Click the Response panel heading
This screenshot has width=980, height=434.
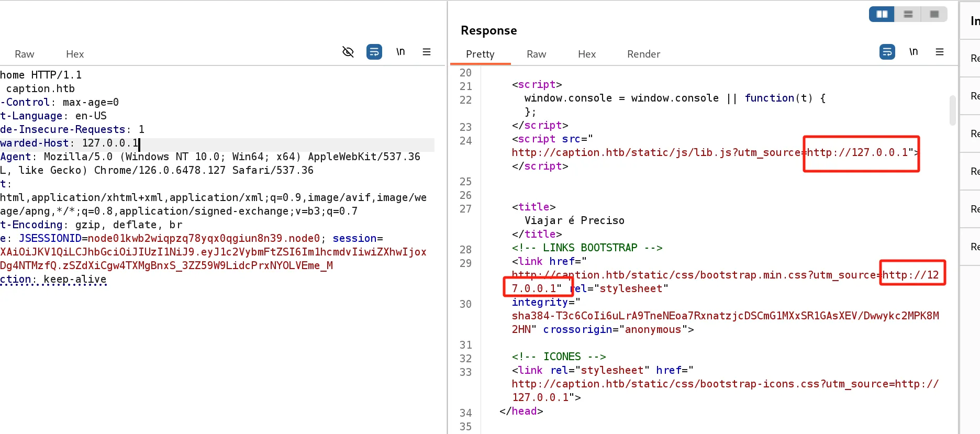(489, 30)
